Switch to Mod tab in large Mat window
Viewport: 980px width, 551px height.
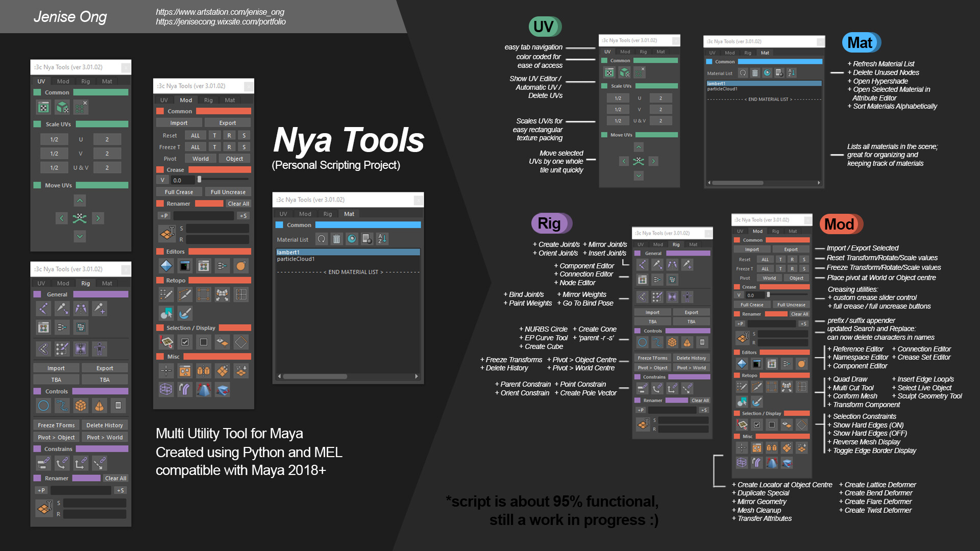click(305, 214)
